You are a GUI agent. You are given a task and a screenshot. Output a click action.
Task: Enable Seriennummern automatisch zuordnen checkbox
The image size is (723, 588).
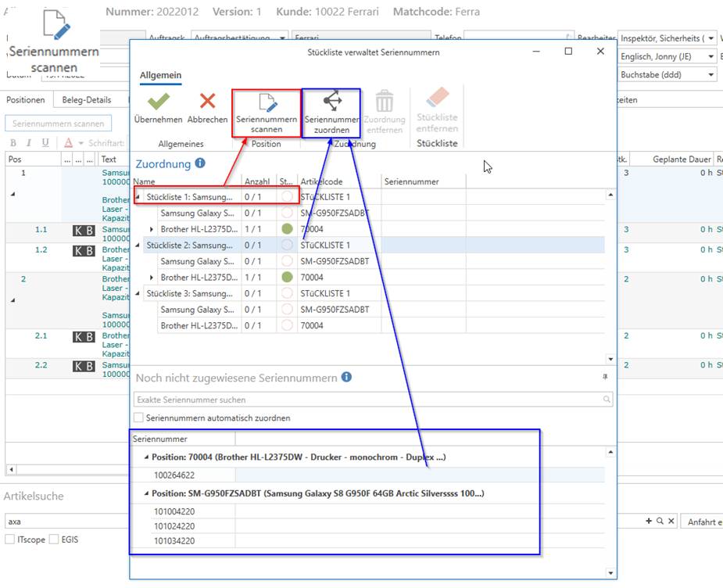coord(139,418)
